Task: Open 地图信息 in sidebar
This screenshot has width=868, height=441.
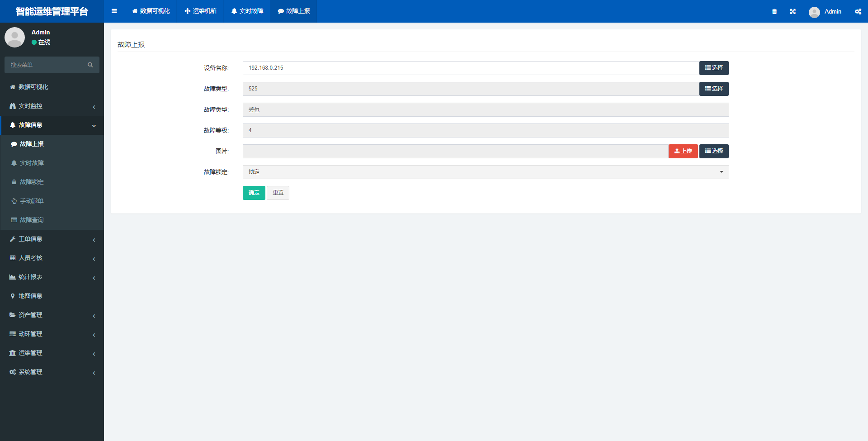Action: [x=52, y=296]
